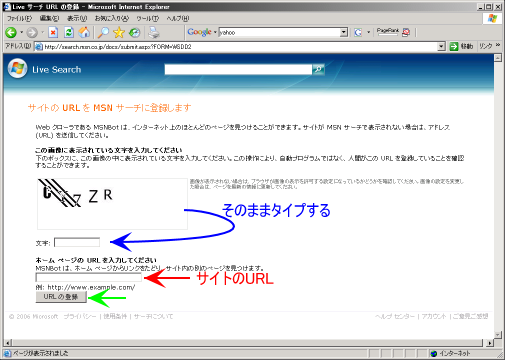505x360 pixels.
Task: Open Favorites star icon
Action: pos(119,32)
